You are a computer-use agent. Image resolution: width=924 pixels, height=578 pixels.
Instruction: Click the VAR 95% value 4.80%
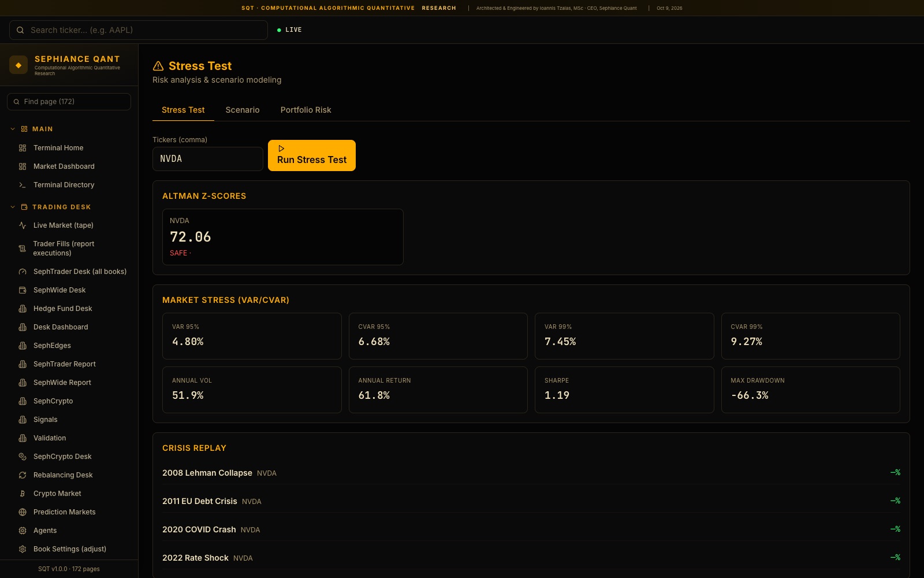[188, 342]
